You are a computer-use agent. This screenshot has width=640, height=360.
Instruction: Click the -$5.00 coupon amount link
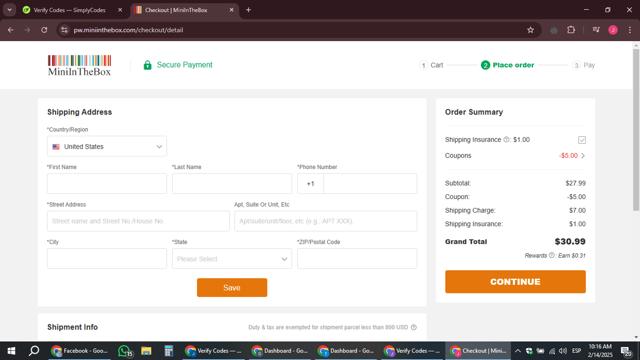coord(569,156)
